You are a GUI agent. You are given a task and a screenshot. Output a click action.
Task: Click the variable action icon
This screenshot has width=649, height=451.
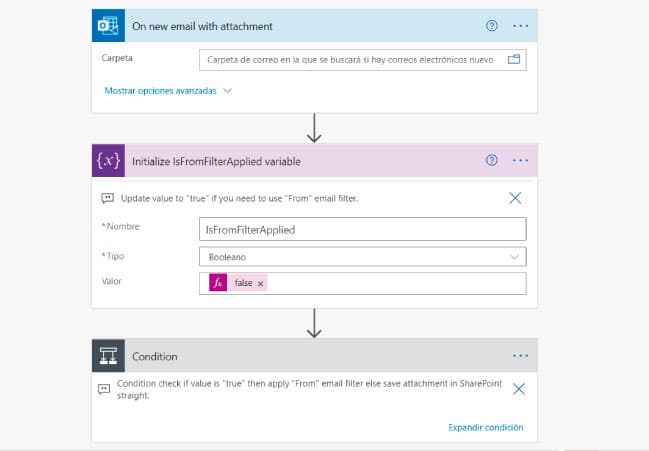tap(107, 161)
